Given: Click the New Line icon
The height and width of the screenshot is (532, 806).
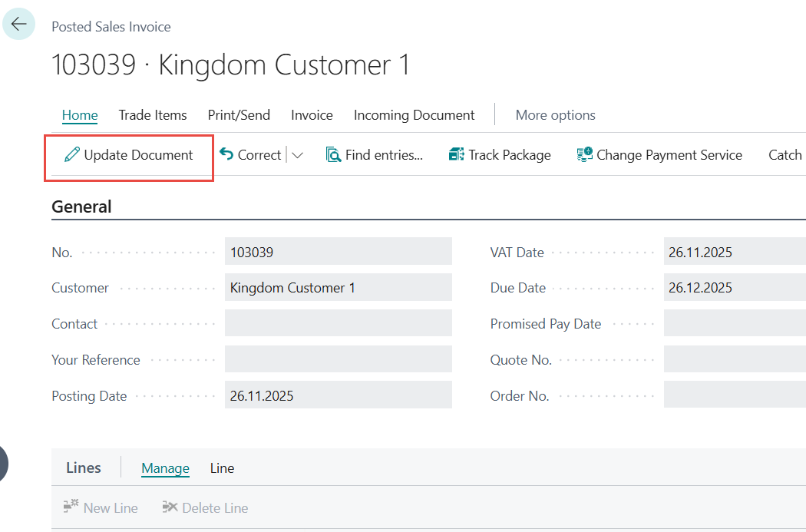Looking at the screenshot, I should pyautogui.click(x=71, y=507).
